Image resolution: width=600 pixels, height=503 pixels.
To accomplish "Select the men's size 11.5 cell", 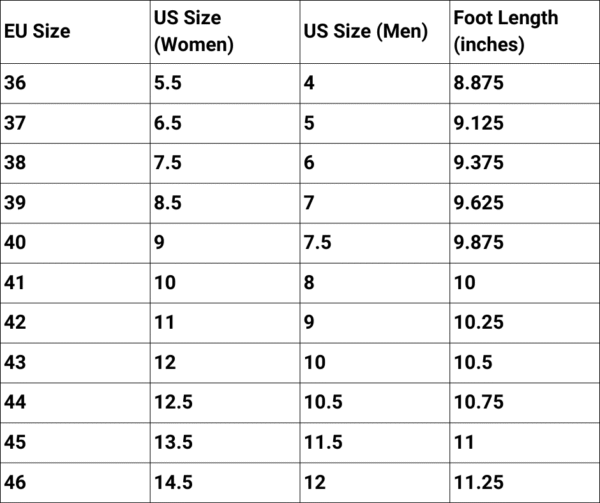I will coord(322,443).
